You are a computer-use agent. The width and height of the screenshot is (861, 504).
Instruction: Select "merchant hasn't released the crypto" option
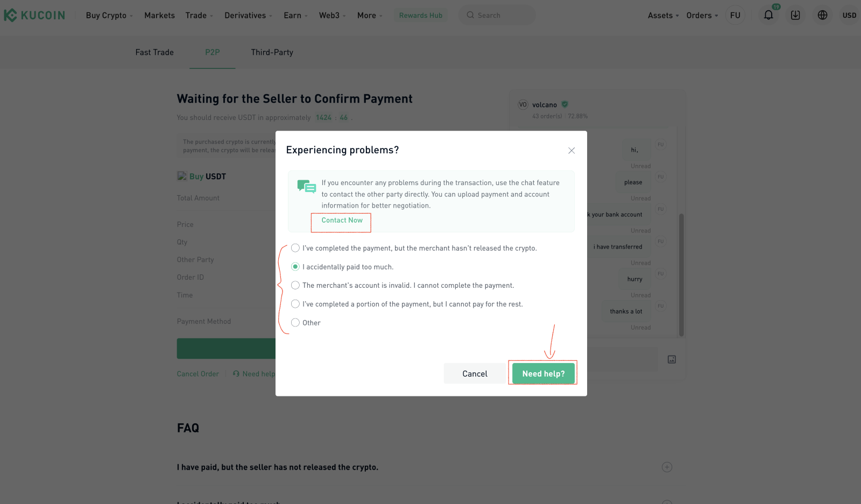(295, 248)
